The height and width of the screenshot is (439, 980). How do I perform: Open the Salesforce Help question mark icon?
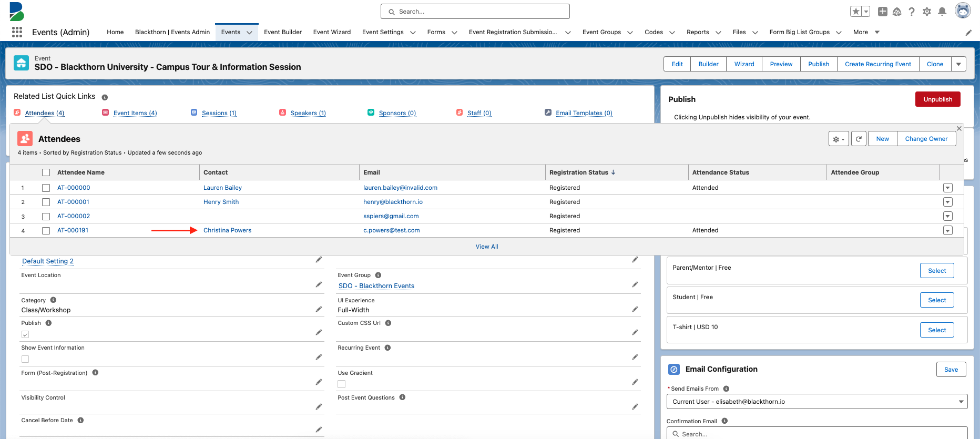coord(912,12)
